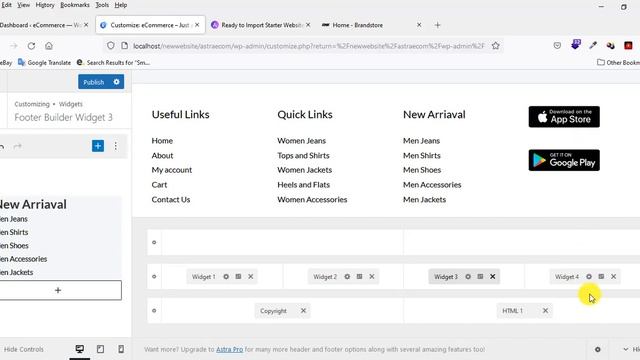Open Widget 1 settings gear
640x360 pixels.
point(226,277)
